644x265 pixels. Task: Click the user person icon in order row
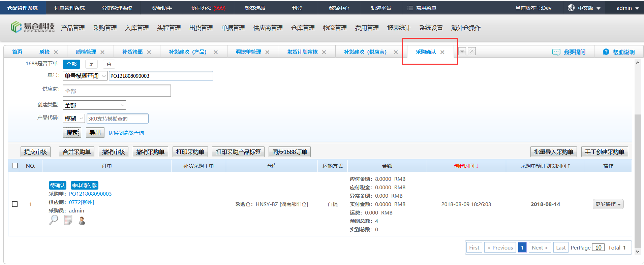point(82,221)
